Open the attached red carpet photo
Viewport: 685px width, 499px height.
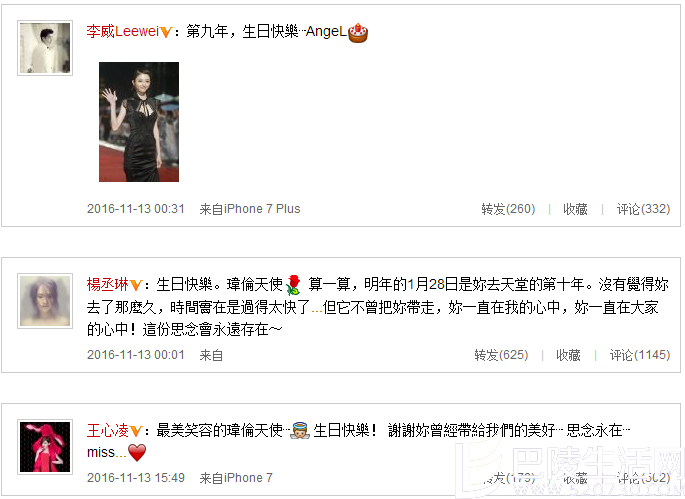pos(139,122)
